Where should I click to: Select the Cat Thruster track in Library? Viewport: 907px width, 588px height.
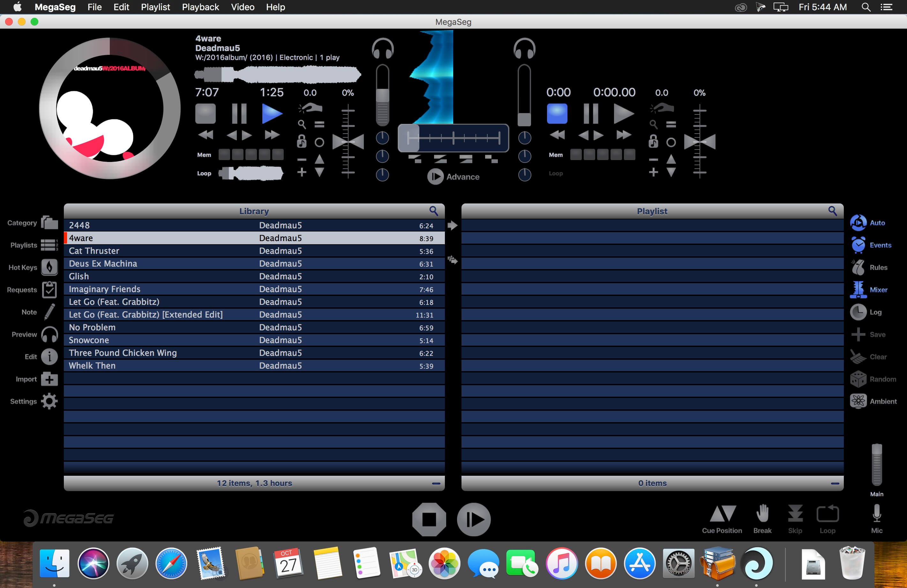pos(254,251)
